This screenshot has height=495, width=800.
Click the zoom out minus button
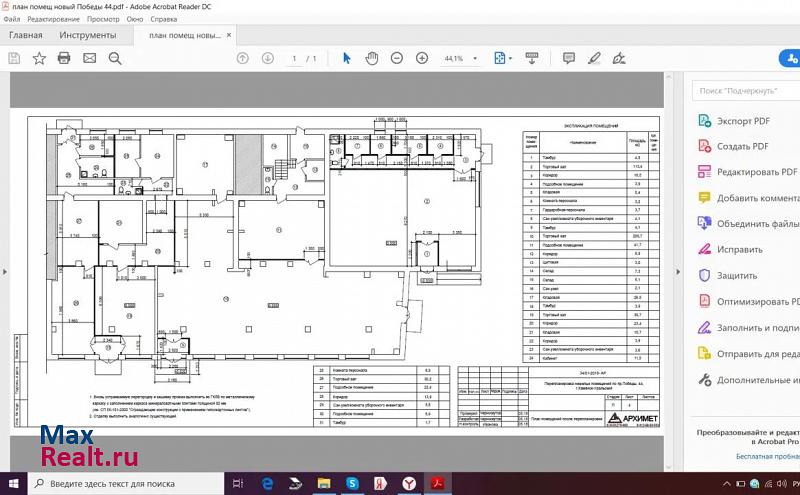point(397,59)
